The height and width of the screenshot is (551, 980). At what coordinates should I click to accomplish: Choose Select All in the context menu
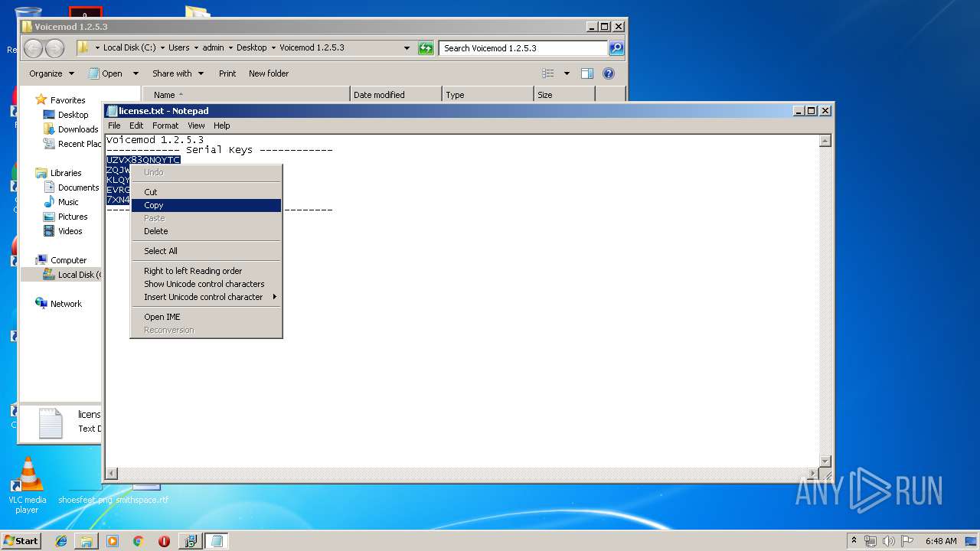[x=206, y=251]
